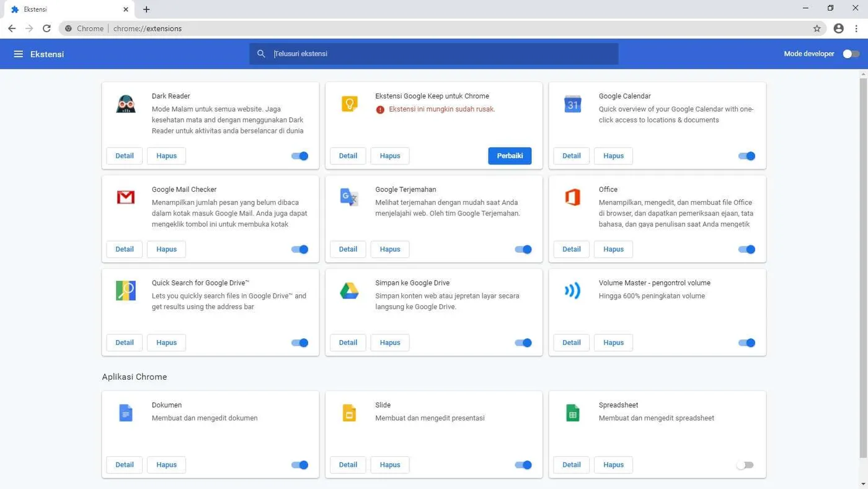Click the Spreadsheet app icon
868x489 pixels.
click(x=572, y=413)
